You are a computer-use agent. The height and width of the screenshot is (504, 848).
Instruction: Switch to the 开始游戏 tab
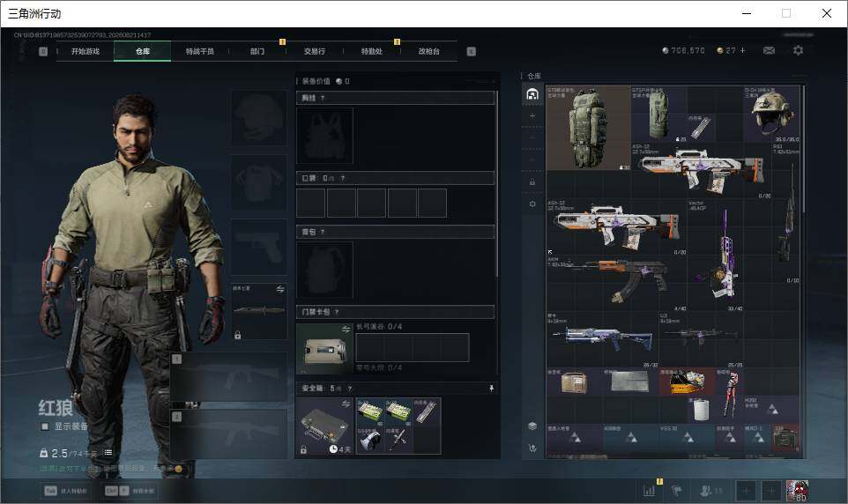86,51
